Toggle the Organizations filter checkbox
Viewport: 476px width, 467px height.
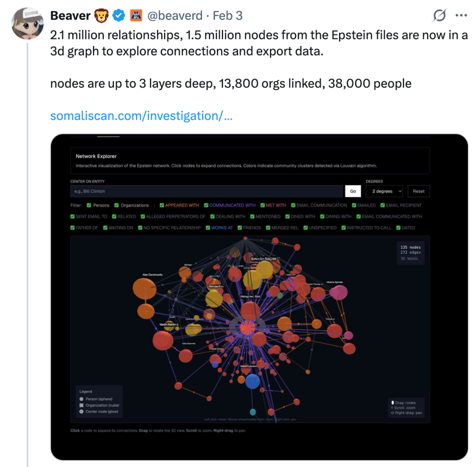(116, 205)
